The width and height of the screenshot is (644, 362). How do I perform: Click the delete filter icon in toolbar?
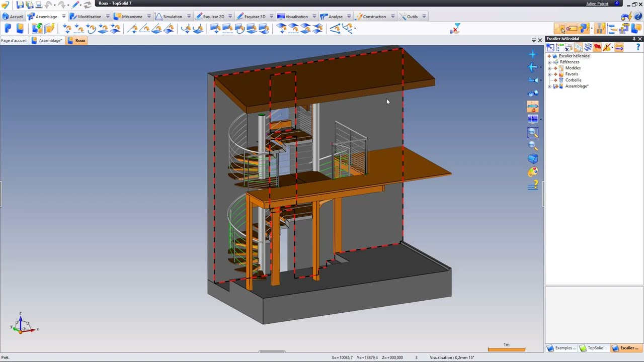(x=455, y=29)
